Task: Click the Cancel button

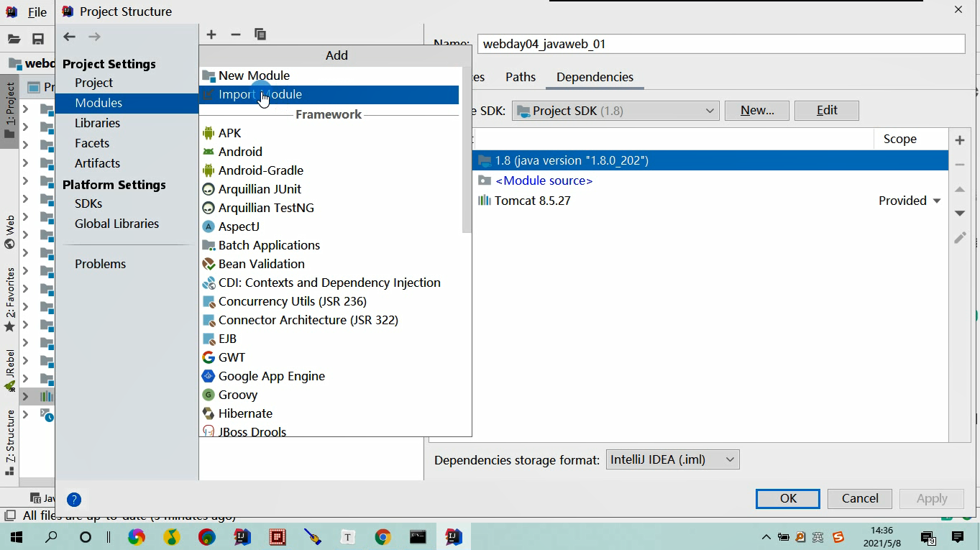Action: [860, 498]
